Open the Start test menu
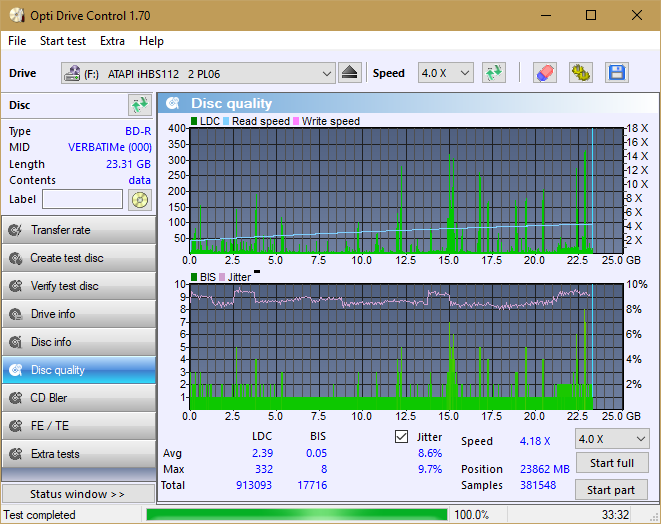The image size is (661, 524). coord(63,41)
